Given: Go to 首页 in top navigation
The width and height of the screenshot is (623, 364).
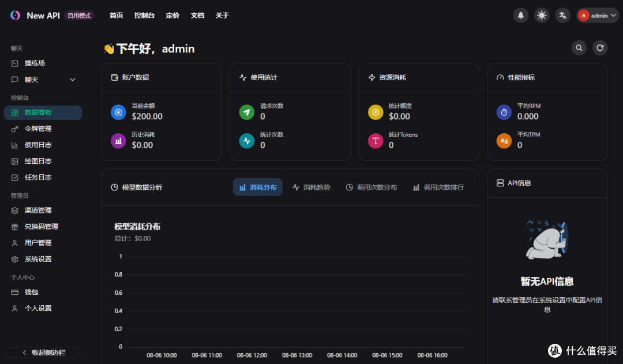Looking at the screenshot, I should tap(116, 16).
